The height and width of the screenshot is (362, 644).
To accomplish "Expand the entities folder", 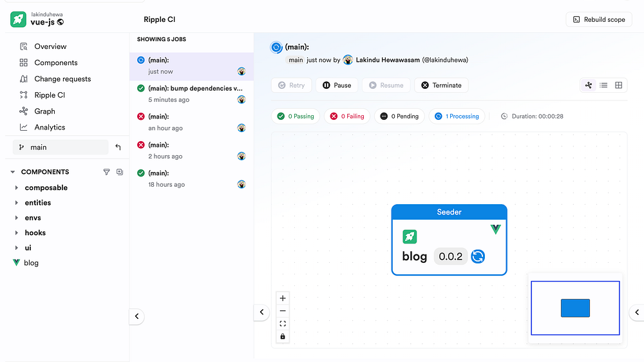I will pos(17,202).
